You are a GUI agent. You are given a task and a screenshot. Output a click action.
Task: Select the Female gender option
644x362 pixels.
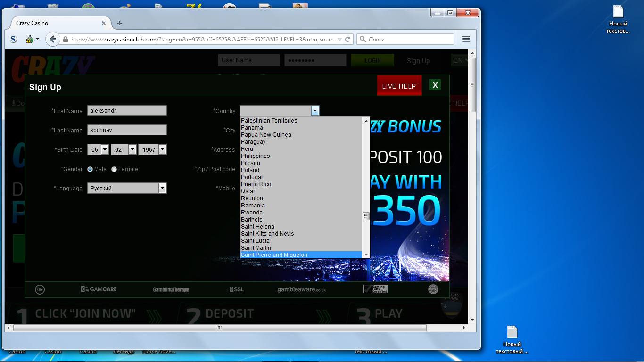click(x=114, y=169)
